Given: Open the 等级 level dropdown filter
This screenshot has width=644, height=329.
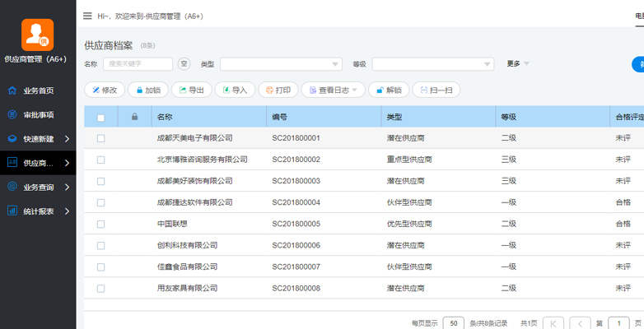Looking at the screenshot, I should coord(432,64).
